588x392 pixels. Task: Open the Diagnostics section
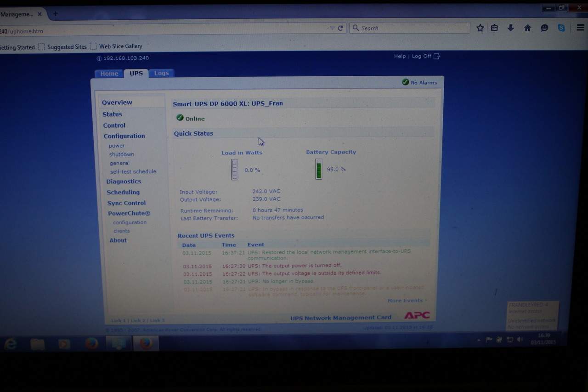(x=124, y=182)
